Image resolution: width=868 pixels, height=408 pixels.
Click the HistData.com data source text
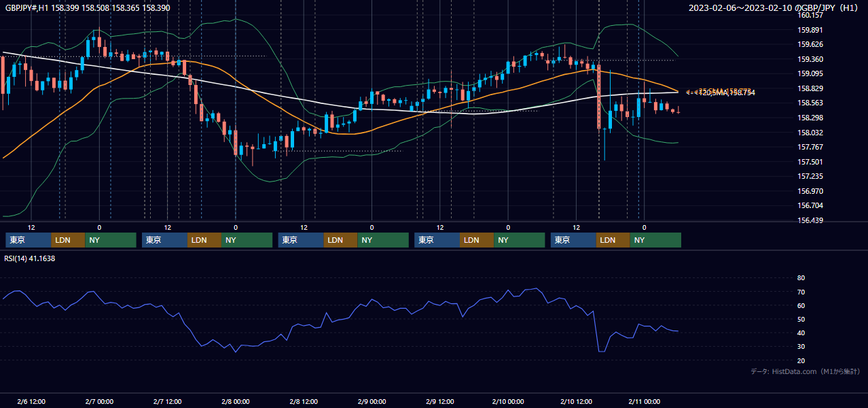point(806,371)
